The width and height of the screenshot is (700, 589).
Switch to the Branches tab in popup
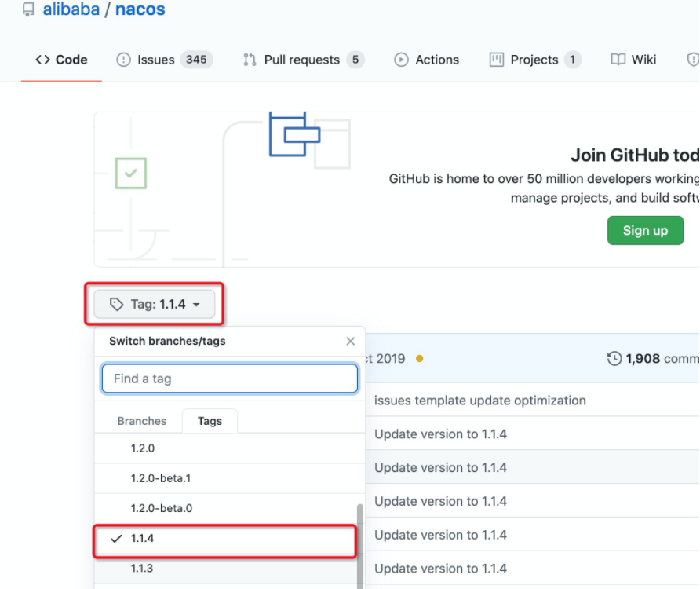coord(141,421)
